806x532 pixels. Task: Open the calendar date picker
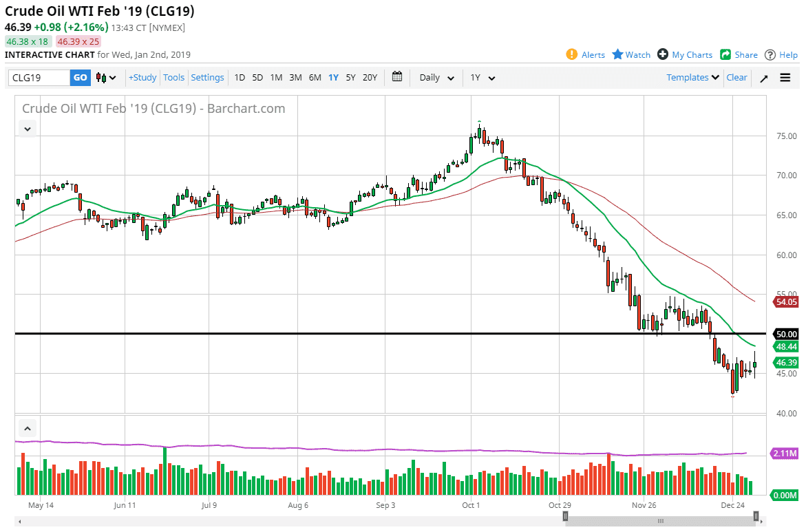coord(397,77)
